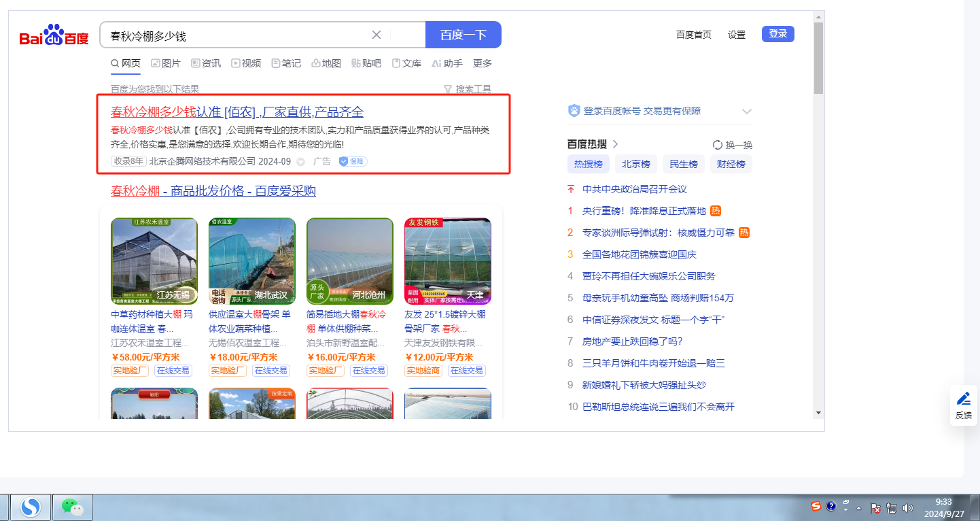This screenshot has width=980, height=521.
Task: Select the 财经榜 tab
Action: tap(731, 164)
